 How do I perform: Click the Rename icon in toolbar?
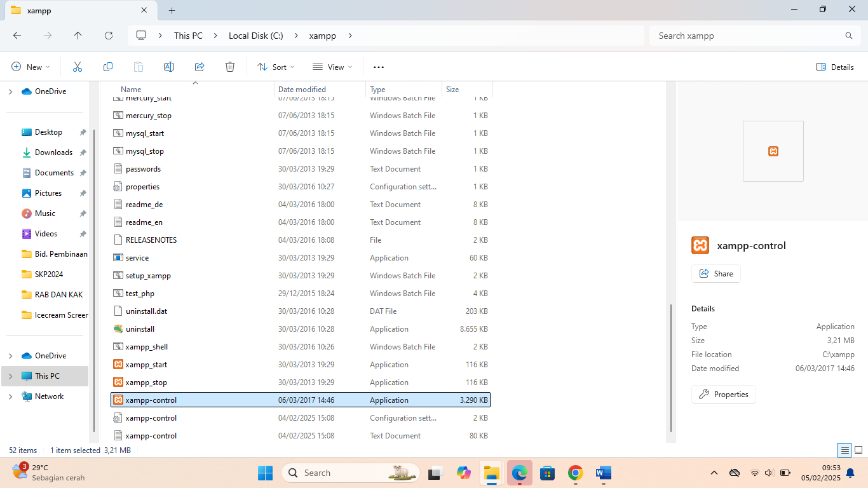[x=169, y=67]
